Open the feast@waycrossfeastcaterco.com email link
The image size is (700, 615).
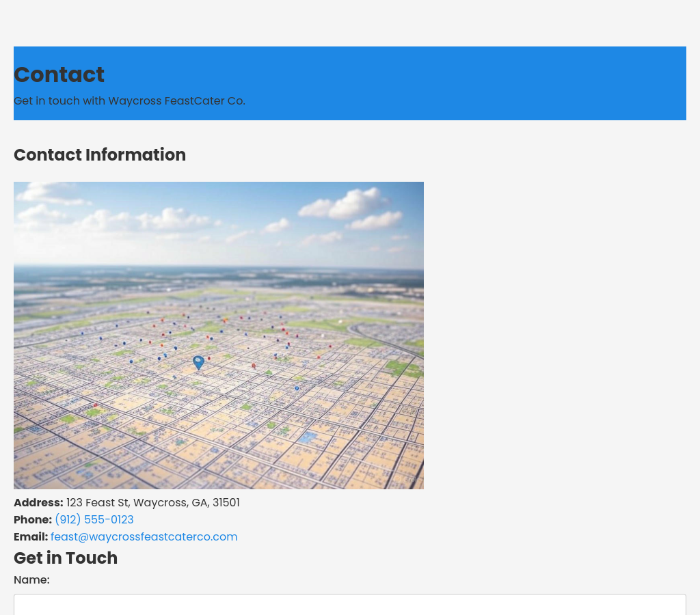pos(144,537)
